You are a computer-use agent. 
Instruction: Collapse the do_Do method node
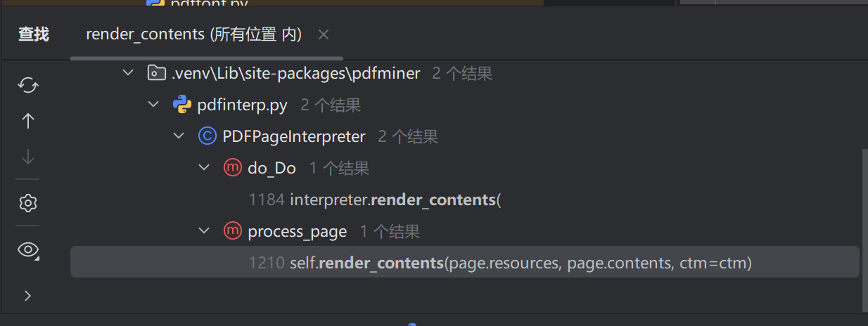click(x=204, y=168)
